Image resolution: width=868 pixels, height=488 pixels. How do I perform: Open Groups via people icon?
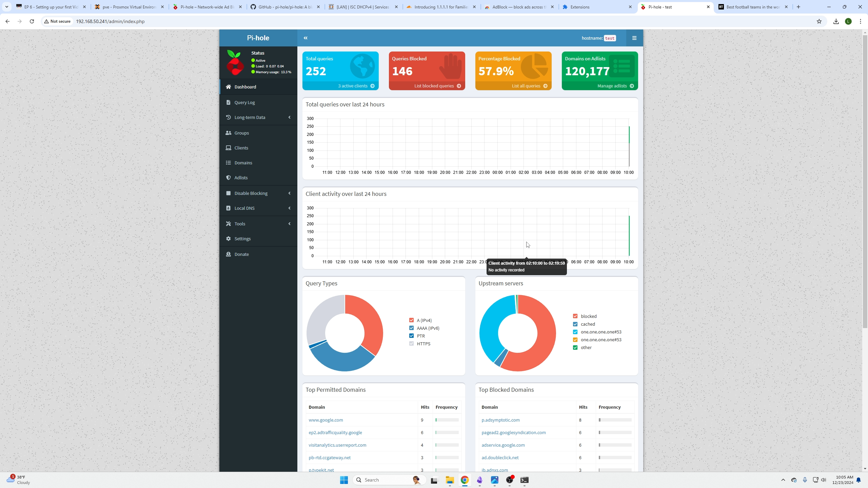click(x=229, y=133)
